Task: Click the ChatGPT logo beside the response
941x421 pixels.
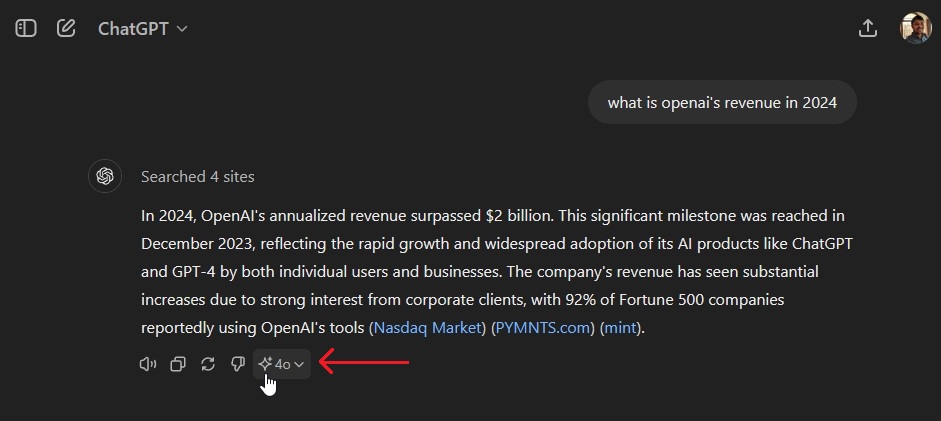Action: 105,176
